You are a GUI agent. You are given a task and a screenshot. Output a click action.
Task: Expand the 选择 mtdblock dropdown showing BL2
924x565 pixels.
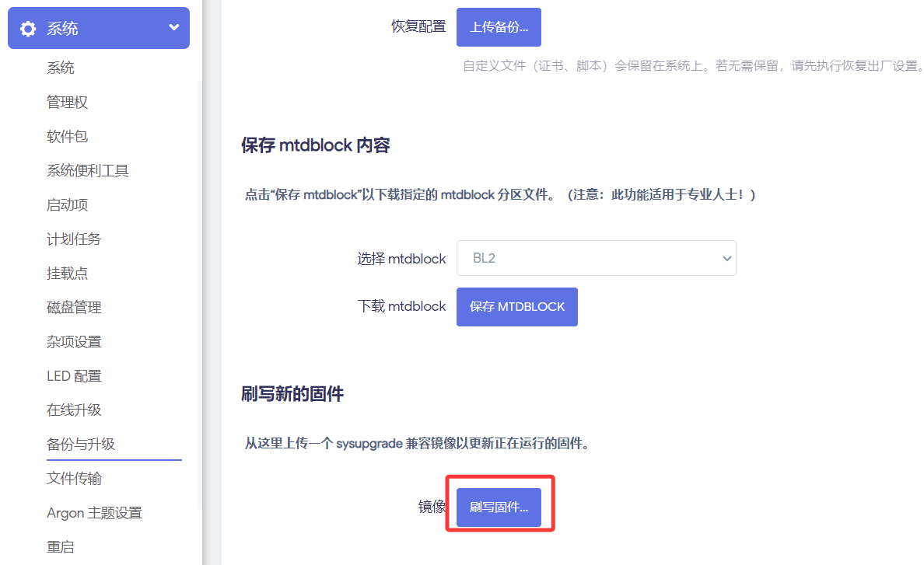pyautogui.click(x=596, y=258)
